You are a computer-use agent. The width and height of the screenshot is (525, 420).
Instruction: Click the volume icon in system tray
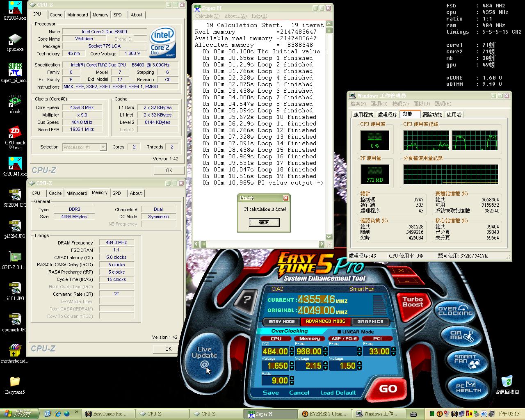coord(484,414)
